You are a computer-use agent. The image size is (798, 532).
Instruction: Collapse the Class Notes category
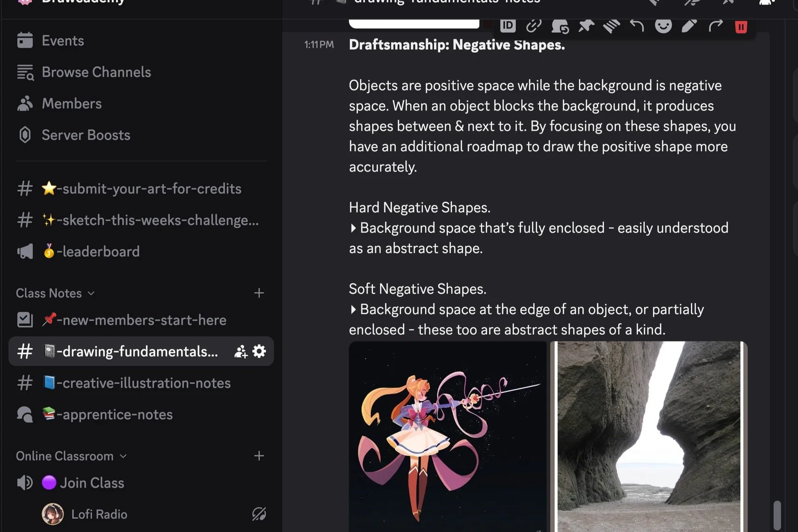55,293
